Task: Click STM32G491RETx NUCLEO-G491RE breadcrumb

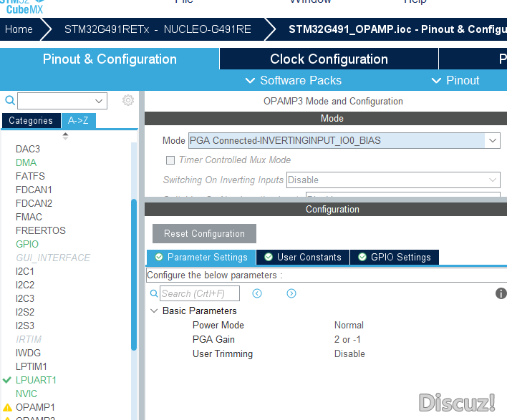Action: pos(158,29)
